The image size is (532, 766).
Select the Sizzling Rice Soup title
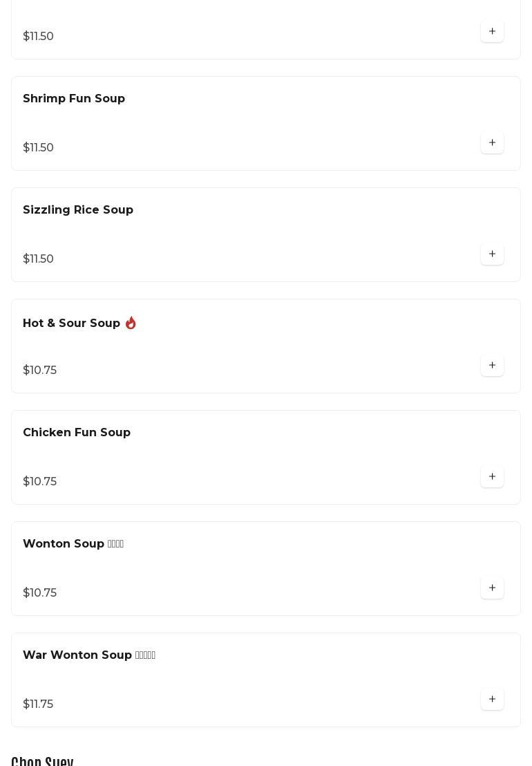pos(78,210)
